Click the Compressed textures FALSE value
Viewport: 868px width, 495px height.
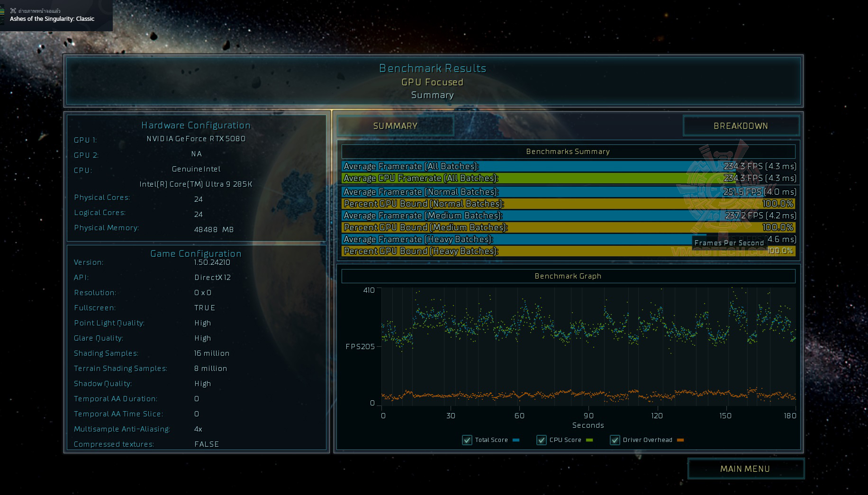[207, 444]
